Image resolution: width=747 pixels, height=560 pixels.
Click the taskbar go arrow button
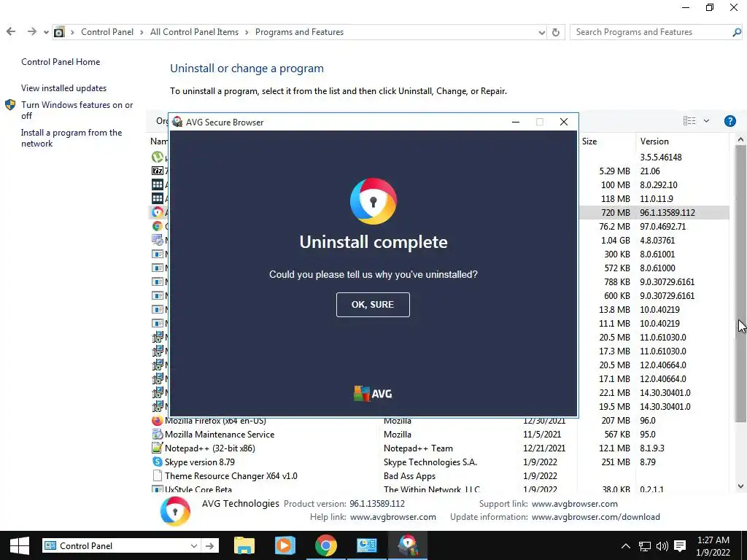click(x=209, y=546)
